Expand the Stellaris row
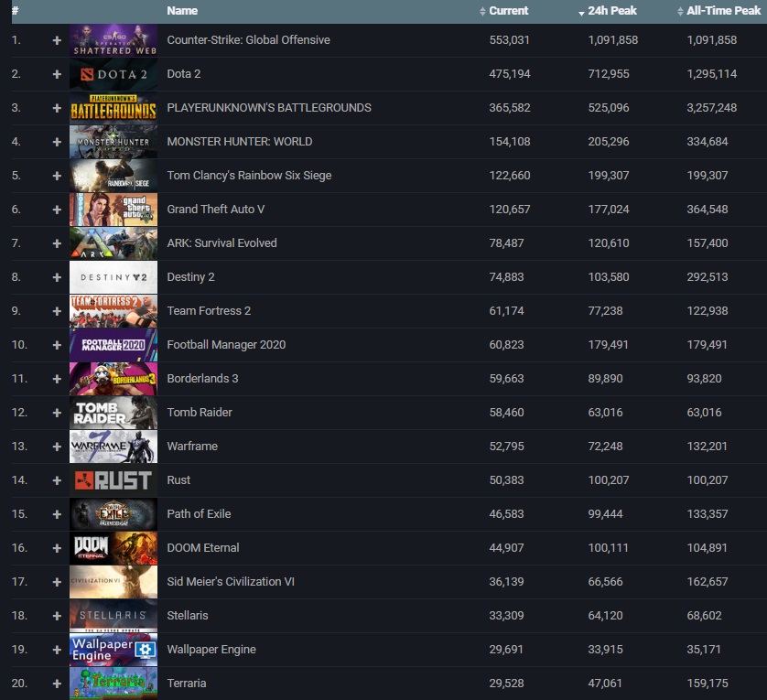 point(56,615)
